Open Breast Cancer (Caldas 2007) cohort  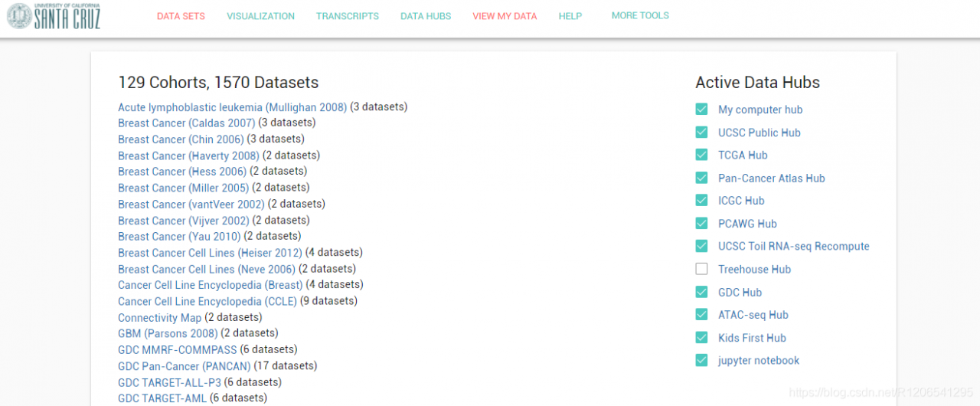pos(186,123)
